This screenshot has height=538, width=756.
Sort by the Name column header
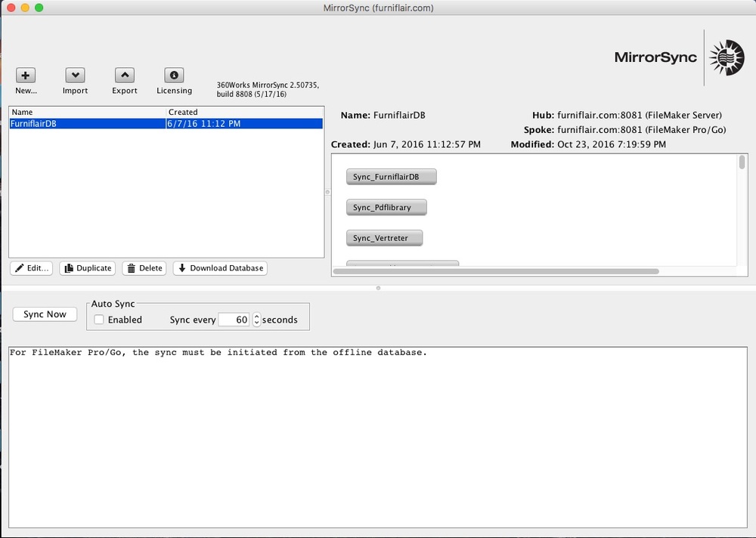pyautogui.click(x=88, y=112)
